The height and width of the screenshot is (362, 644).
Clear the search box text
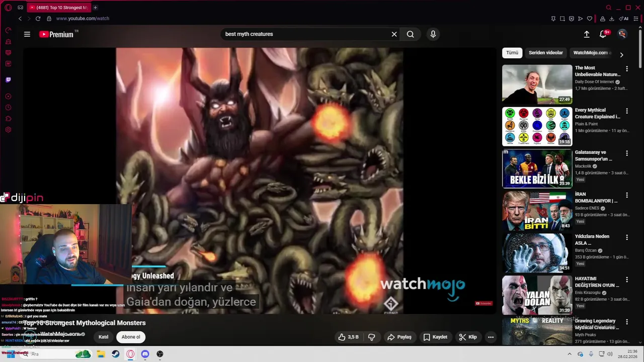pyautogui.click(x=394, y=34)
